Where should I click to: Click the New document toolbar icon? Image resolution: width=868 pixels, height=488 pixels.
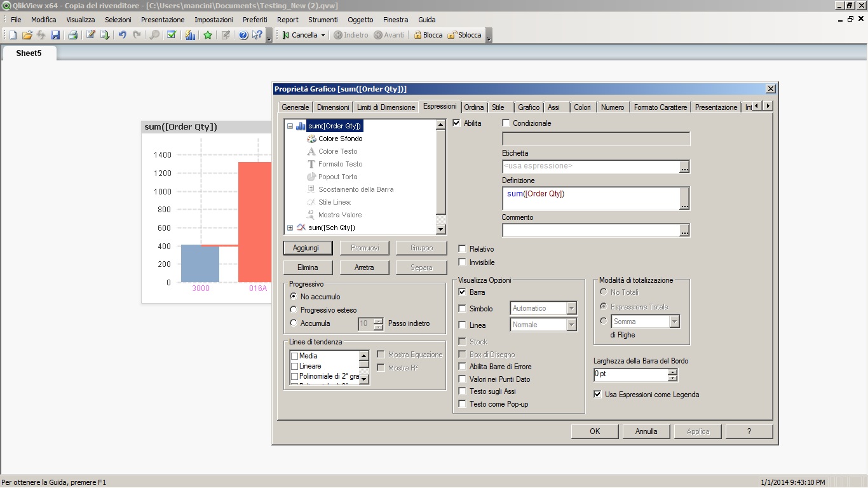tap(13, 35)
